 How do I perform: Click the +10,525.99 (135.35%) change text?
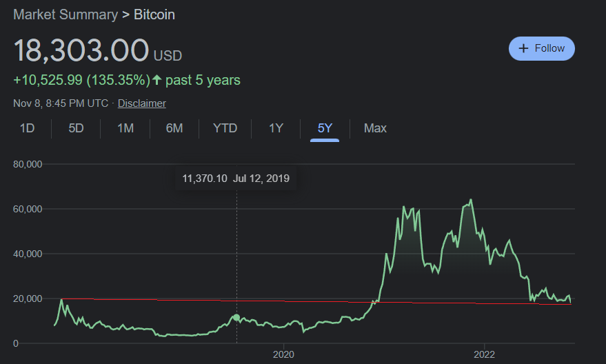(x=81, y=80)
